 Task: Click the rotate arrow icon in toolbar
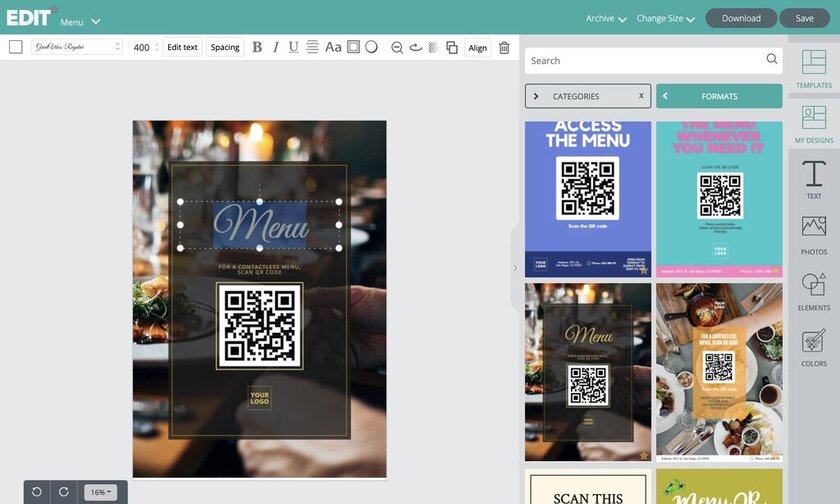[x=416, y=48]
